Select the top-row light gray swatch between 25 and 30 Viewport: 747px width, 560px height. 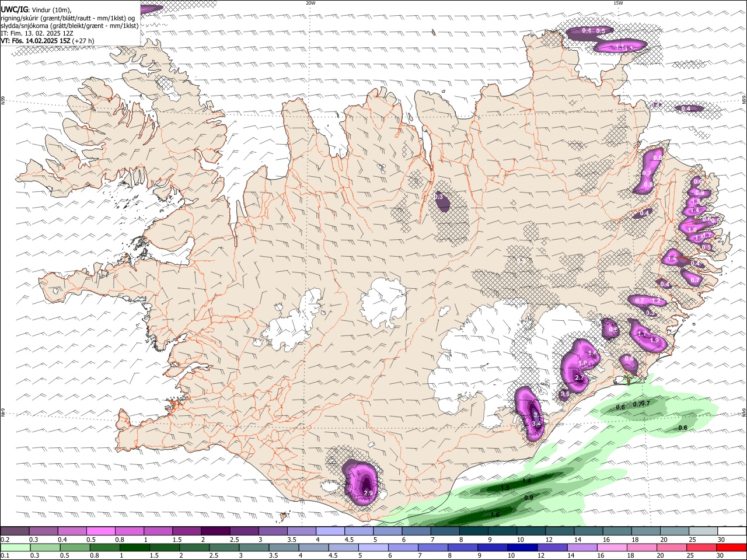coord(703,531)
